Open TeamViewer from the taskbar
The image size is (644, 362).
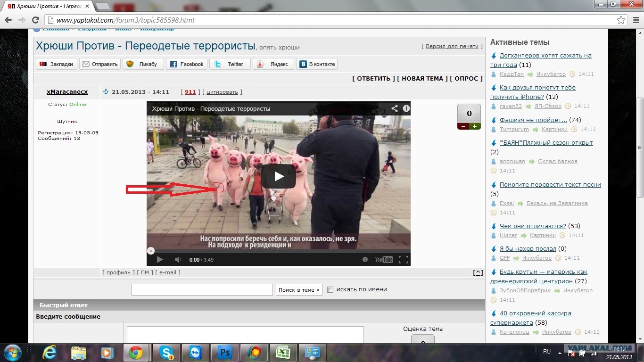[195, 353]
